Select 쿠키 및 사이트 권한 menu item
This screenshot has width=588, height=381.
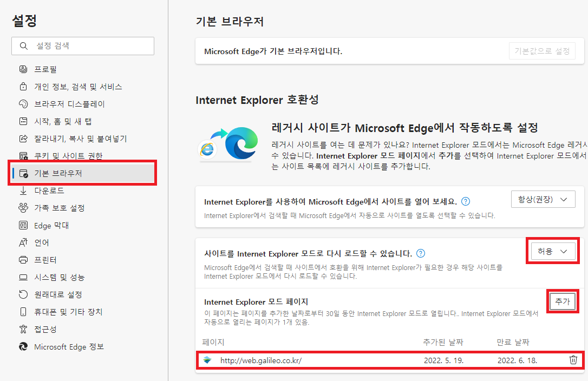click(68, 156)
